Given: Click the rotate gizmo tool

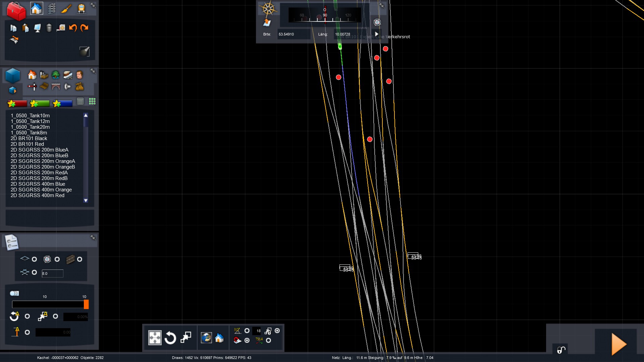Looking at the screenshot, I should [x=170, y=338].
